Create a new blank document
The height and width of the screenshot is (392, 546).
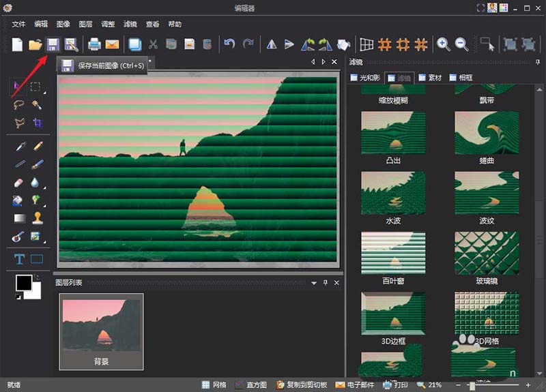[x=17, y=44]
